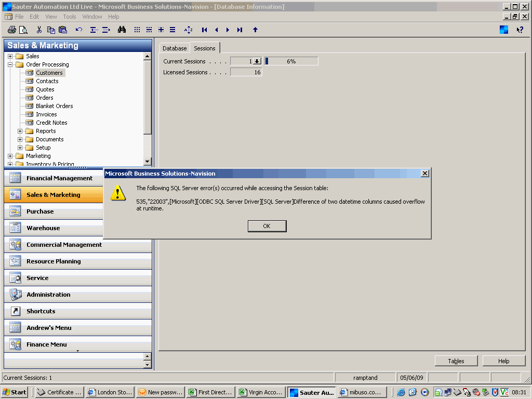Open the Administration menu
The image size is (532, 399).
78,295
